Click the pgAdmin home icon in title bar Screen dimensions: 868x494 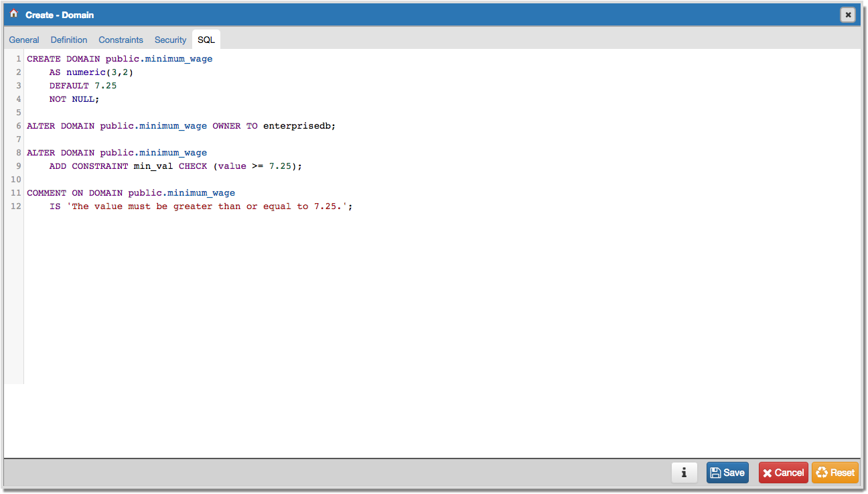tap(13, 13)
